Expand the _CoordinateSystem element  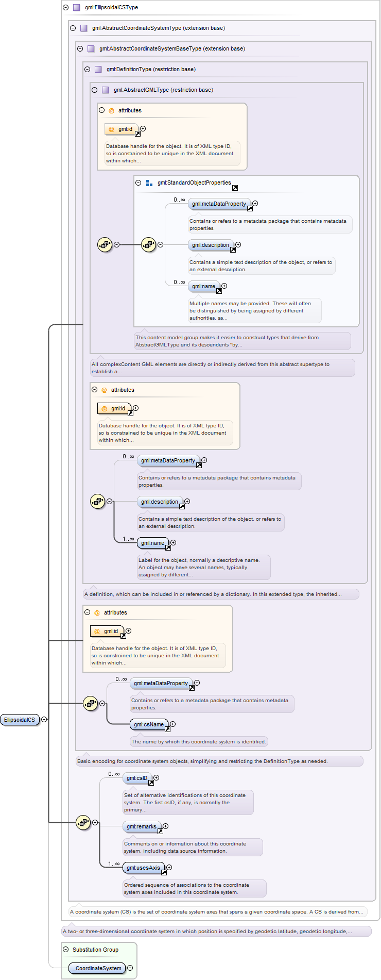[130, 968]
